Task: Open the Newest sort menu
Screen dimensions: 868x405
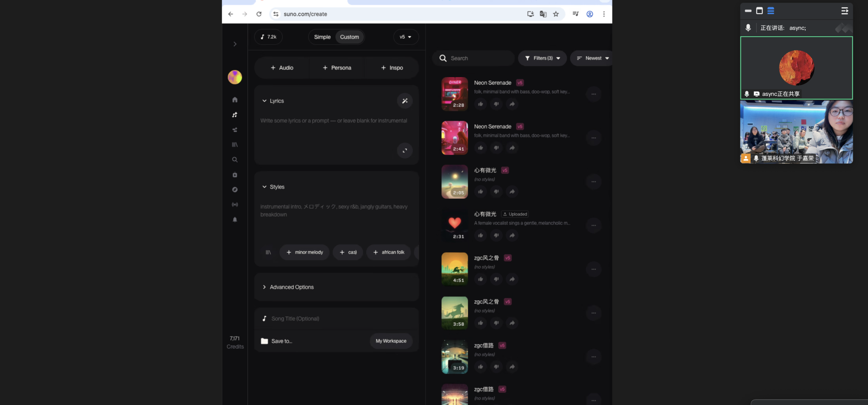Action: click(593, 58)
